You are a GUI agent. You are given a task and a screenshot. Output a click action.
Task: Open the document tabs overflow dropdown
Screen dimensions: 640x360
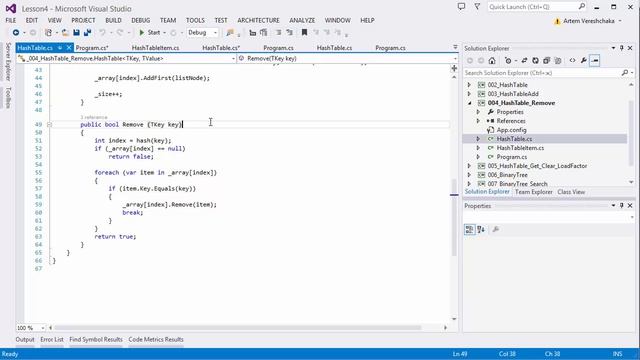(x=455, y=48)
